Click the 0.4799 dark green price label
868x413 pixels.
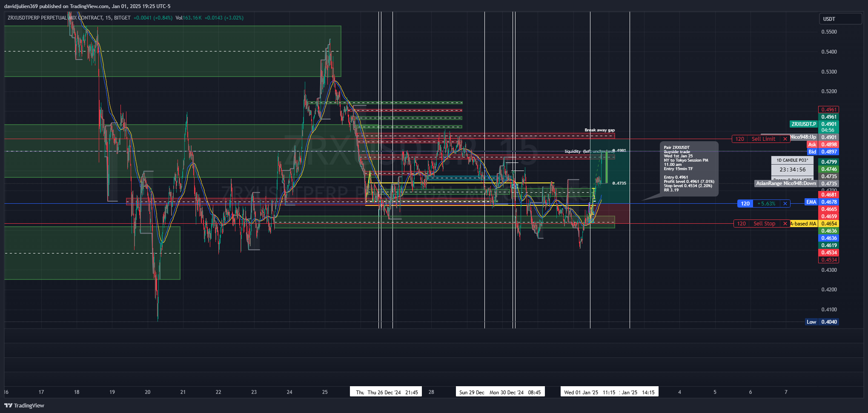[828, 162]
